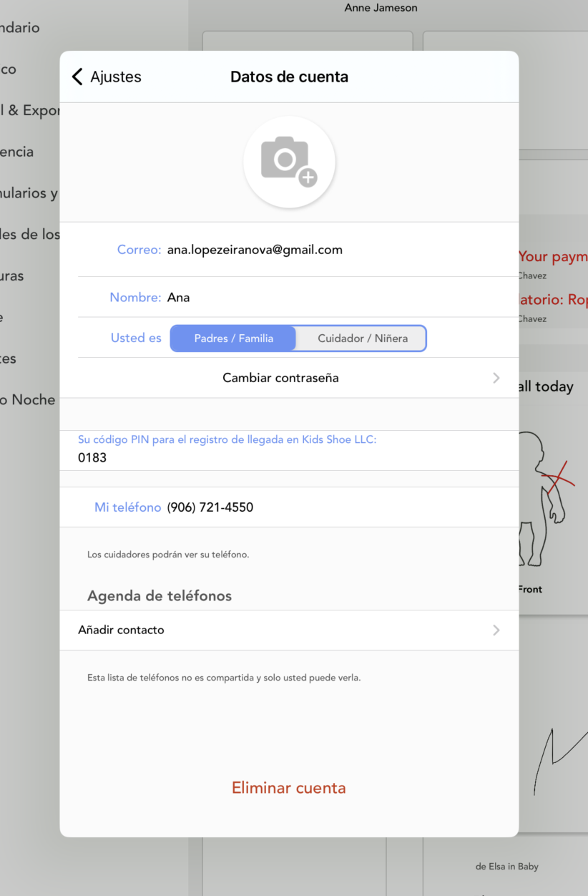Click the Datos de cuenta title

pos(289,77)
